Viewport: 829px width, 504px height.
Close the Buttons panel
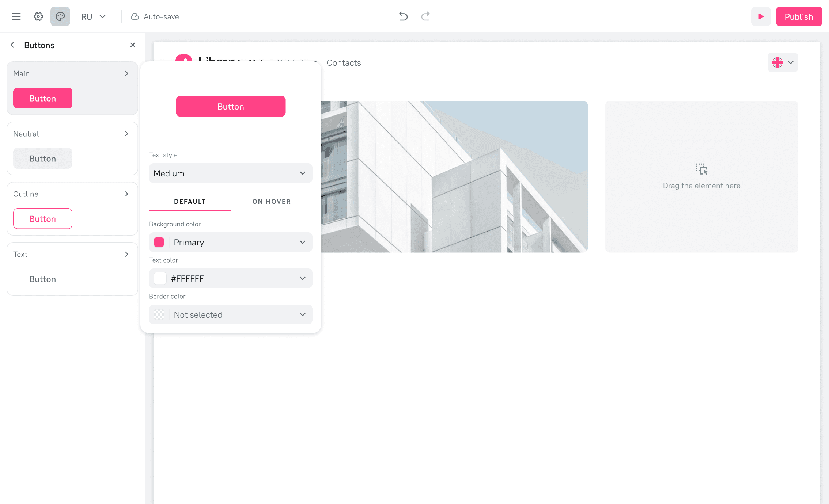(x=133, y=45)
